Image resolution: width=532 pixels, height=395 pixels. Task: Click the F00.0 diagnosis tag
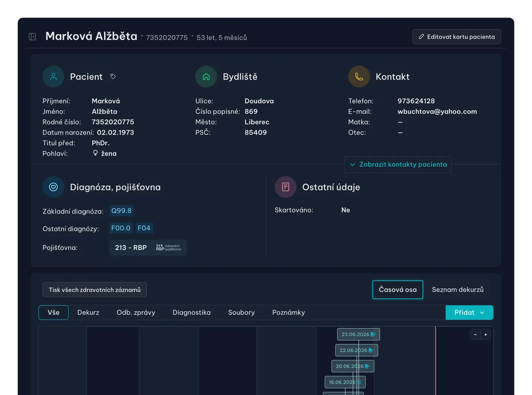point(121,228)
